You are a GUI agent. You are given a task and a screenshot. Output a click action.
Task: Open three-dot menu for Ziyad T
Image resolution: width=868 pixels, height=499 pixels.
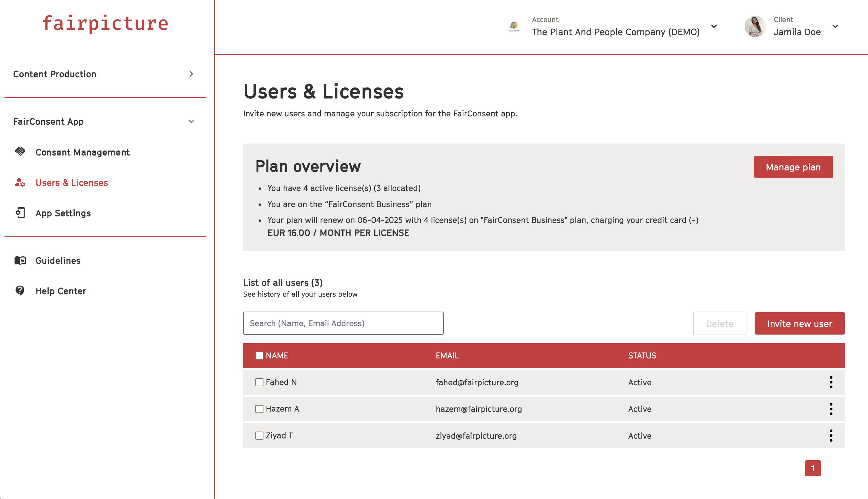831,436
